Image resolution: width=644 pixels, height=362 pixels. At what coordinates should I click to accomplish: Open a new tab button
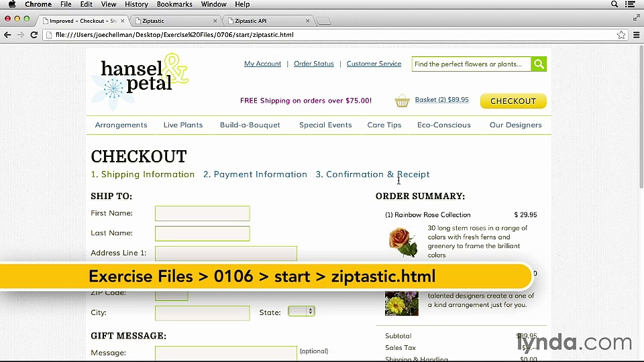coord(323,21)
